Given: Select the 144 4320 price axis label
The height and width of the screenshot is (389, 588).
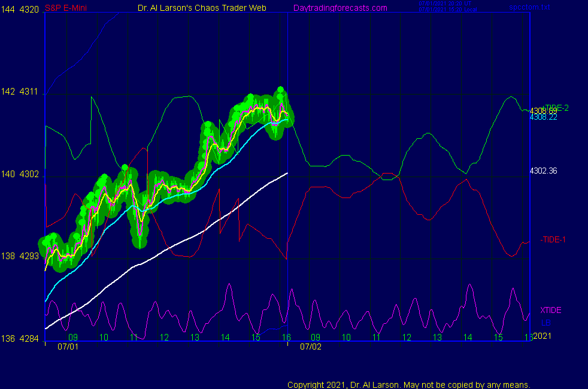Looking at the screenshot, I should (x=20, y=10).
